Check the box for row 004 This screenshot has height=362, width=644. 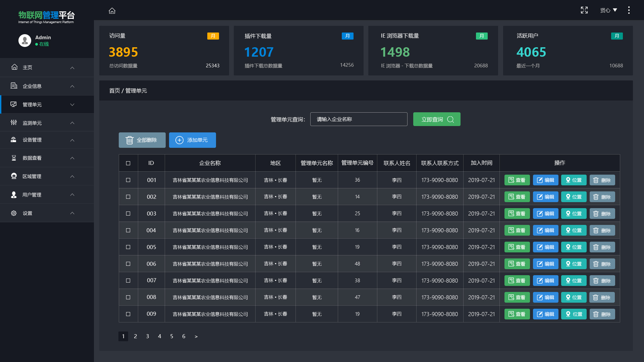pyautogui.click(x=128, y=230)
